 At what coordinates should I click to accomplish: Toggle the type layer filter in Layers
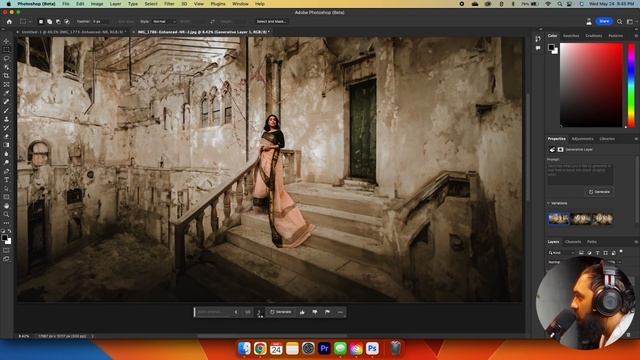[598, 253]
